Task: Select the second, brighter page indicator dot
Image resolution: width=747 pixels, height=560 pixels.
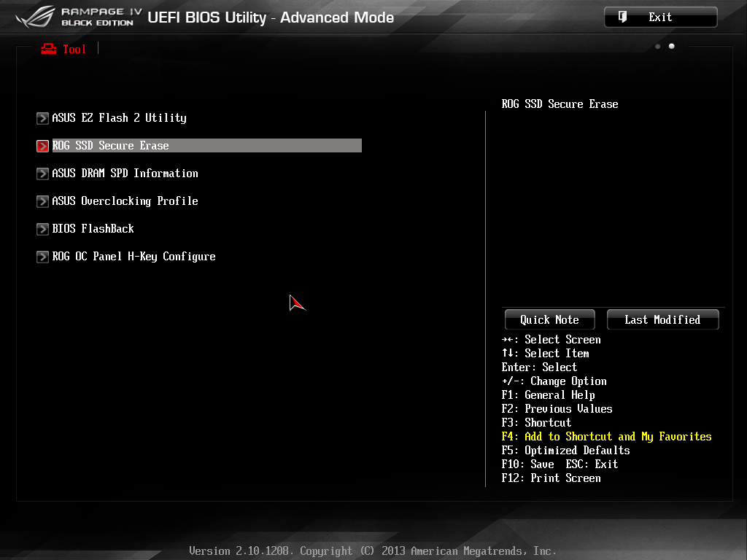Action: pos(672,47)
